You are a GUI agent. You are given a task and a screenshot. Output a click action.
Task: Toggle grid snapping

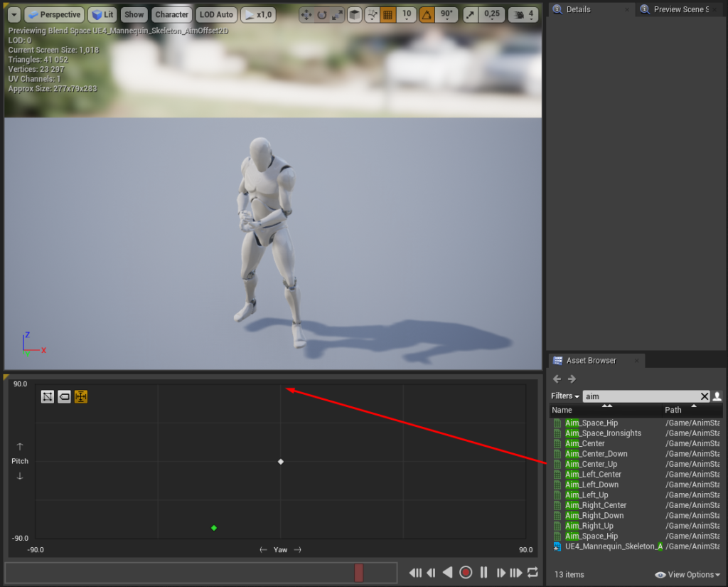coord(387,15)
